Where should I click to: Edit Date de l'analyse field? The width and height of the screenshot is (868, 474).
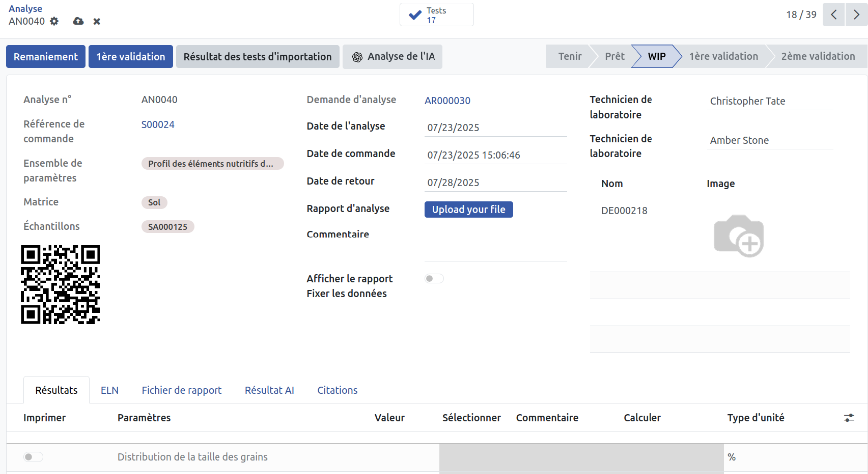495,127
